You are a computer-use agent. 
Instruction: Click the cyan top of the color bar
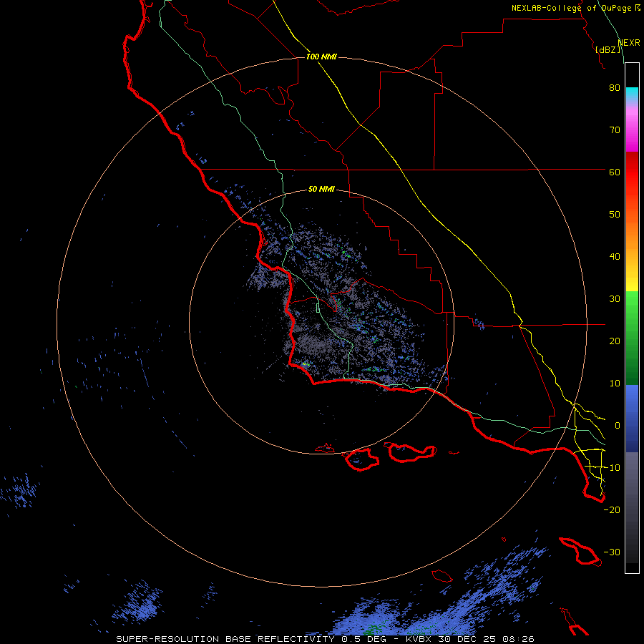point(632,94)
